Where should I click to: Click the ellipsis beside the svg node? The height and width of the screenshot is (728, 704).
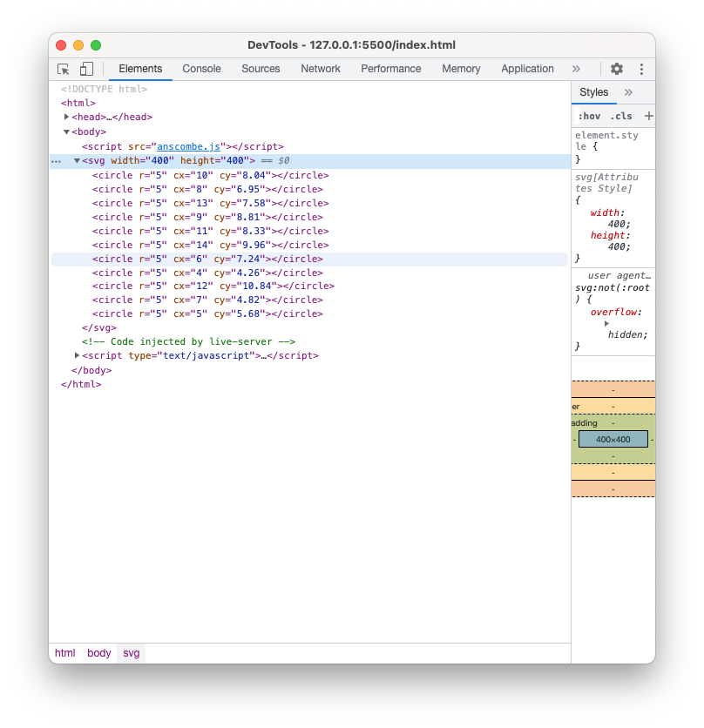[x=57, y=161]
